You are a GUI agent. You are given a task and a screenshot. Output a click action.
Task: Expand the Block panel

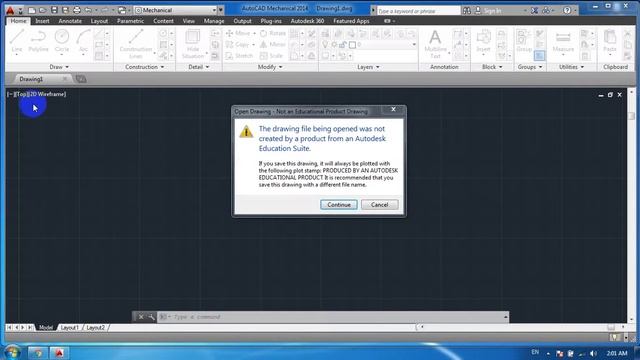tap(492, 67)
